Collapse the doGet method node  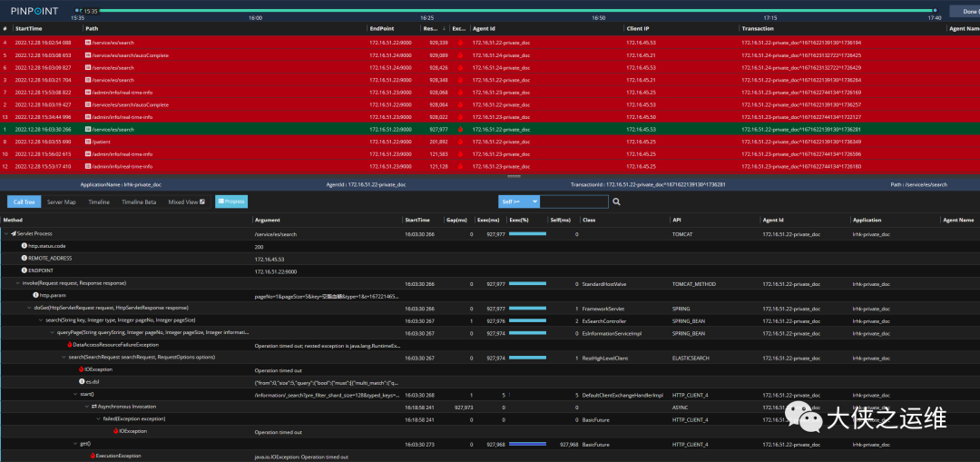click(28, 308)
